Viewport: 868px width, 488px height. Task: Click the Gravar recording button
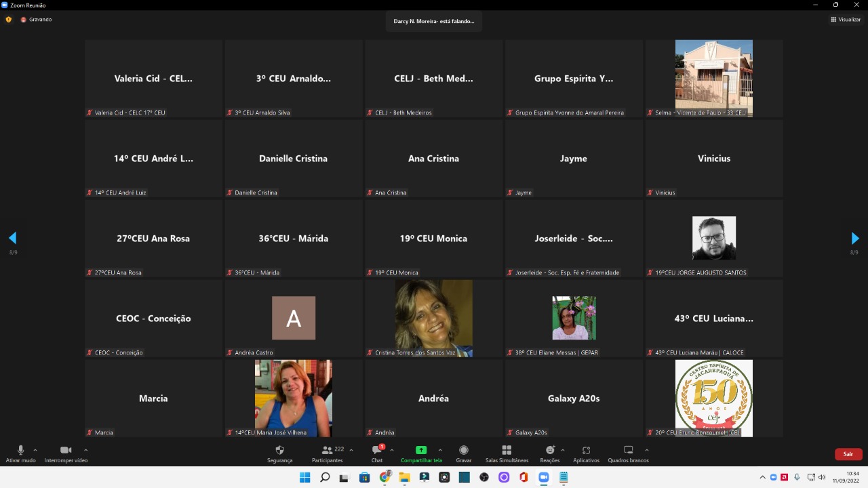point(464,451)
